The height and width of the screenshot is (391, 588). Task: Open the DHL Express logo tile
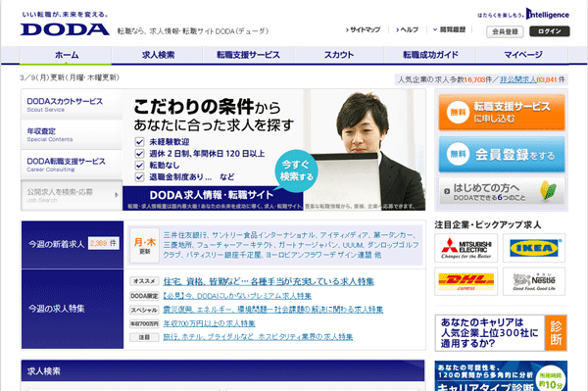tap(466, 281)
